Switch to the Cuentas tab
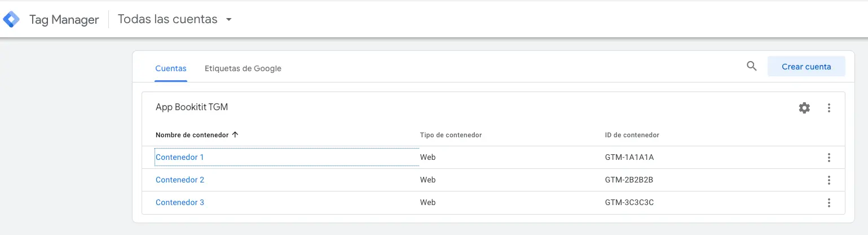The height and width of the screenshot is (235, 868). [x=171, y=68]
